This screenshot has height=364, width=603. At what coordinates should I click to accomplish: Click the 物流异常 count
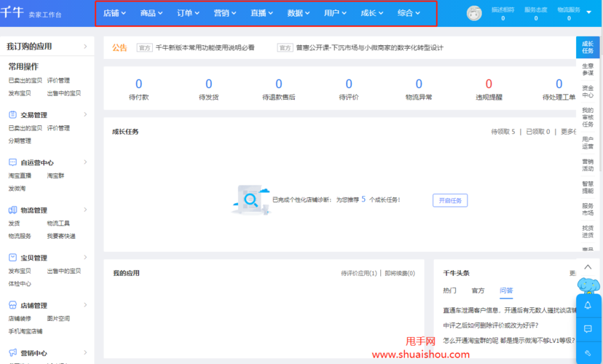419,84
